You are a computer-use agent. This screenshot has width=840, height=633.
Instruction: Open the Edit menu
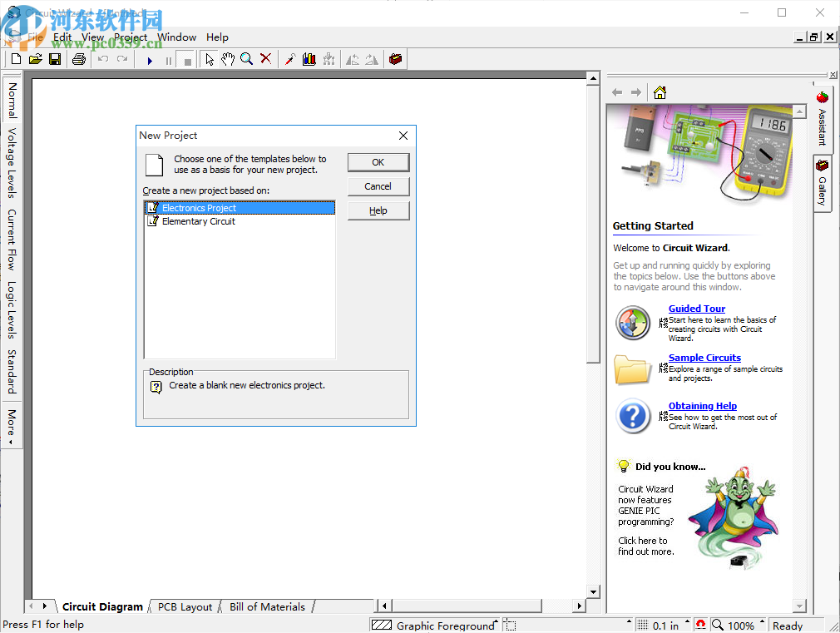[62, 37]
